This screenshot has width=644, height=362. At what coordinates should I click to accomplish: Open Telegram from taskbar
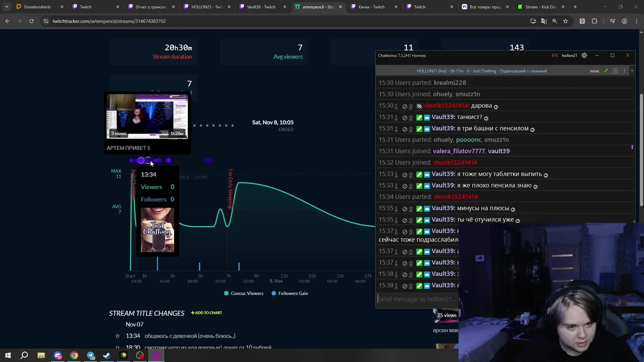[x=91, y=355]
